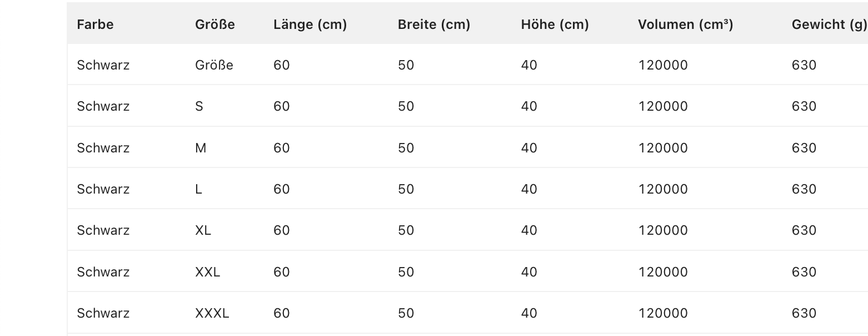868x336 pixels.
Task: Click the Breite (cm) column header
Action: (434, 24)
